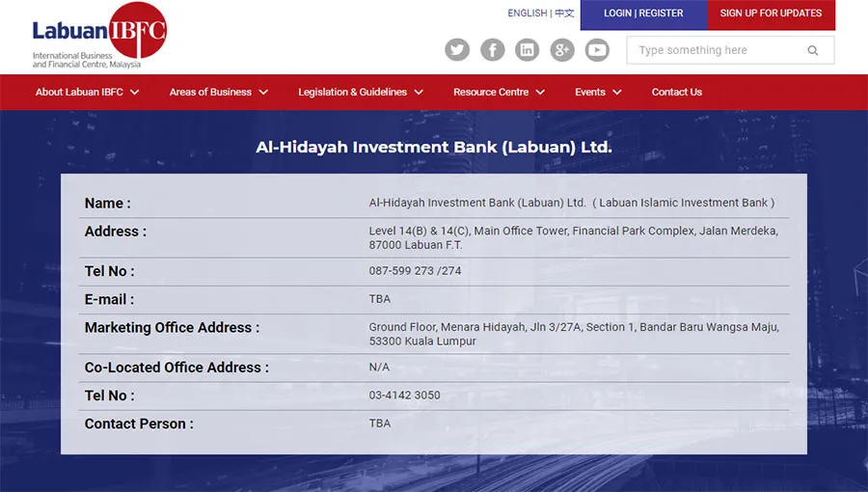This screenshot has width=868, height=492.
Task: Click Co-Located Office Address value N/A
Action: click(x=379, y=367)
